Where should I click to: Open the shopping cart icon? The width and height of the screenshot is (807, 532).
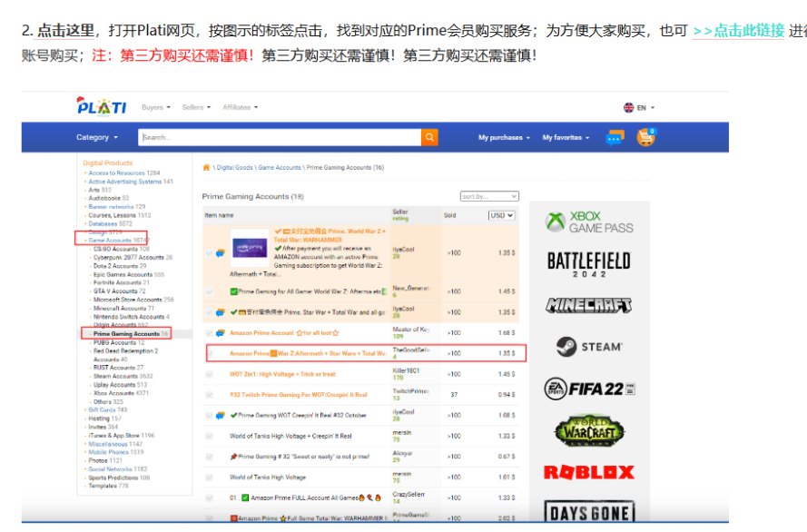[x=646, y=137]
